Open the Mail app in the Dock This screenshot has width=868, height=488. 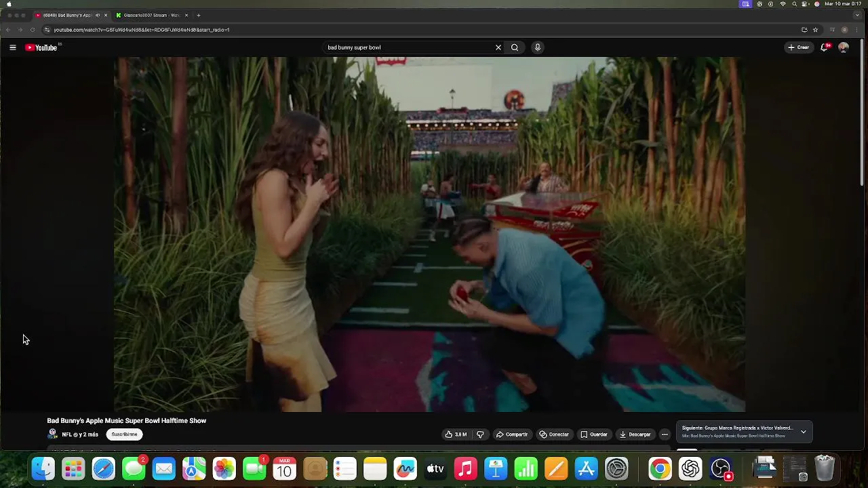(163, 469)
